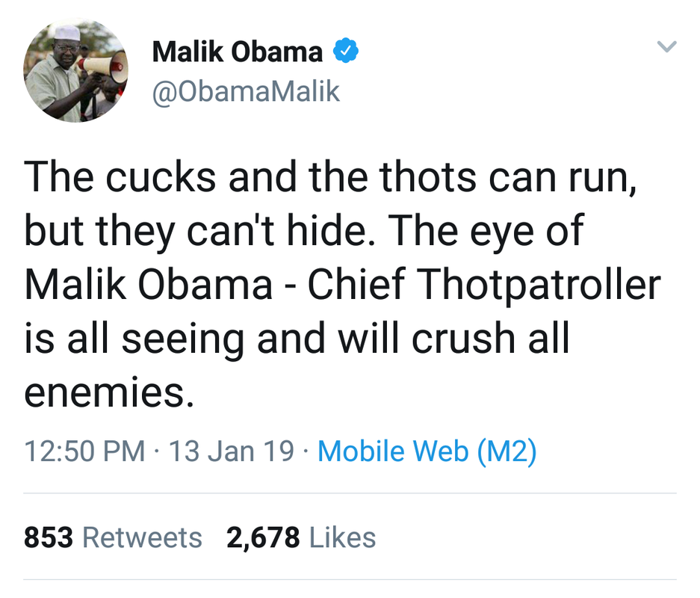
Task: Open Malik Obama's profile picture
Action: pyautogui.click(x=76, y=70)
